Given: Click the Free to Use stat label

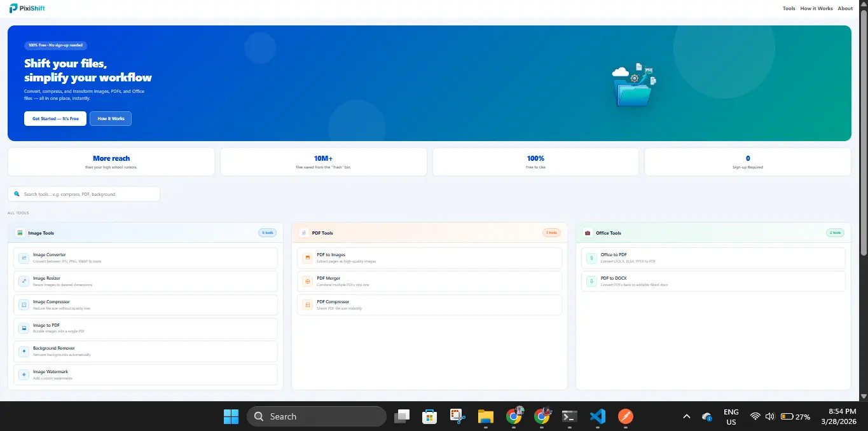Looking at the screenshot, I should [535, 167].
